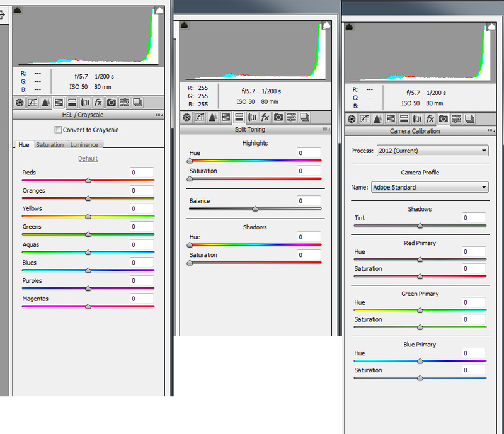Open the Split Toning panel flyout menu

(324, 129)
